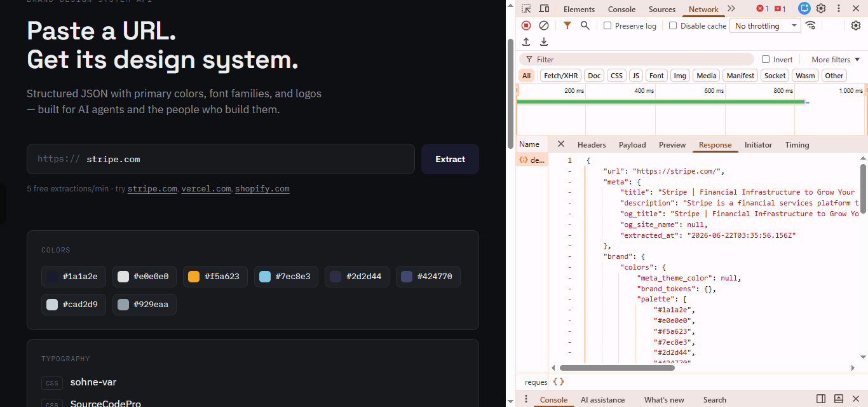Focus the URL input containing stripe.com

coord(220,159)
